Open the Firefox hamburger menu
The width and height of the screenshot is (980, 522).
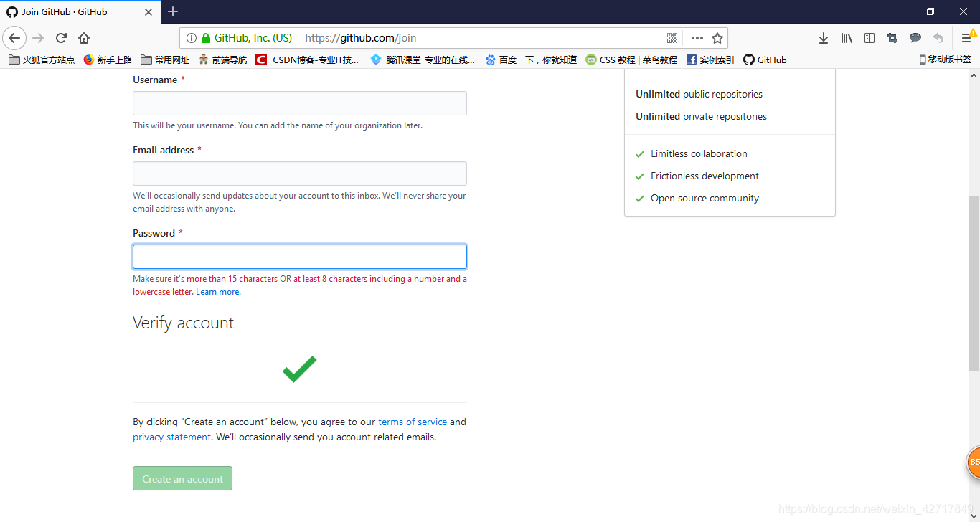point(966,38)
